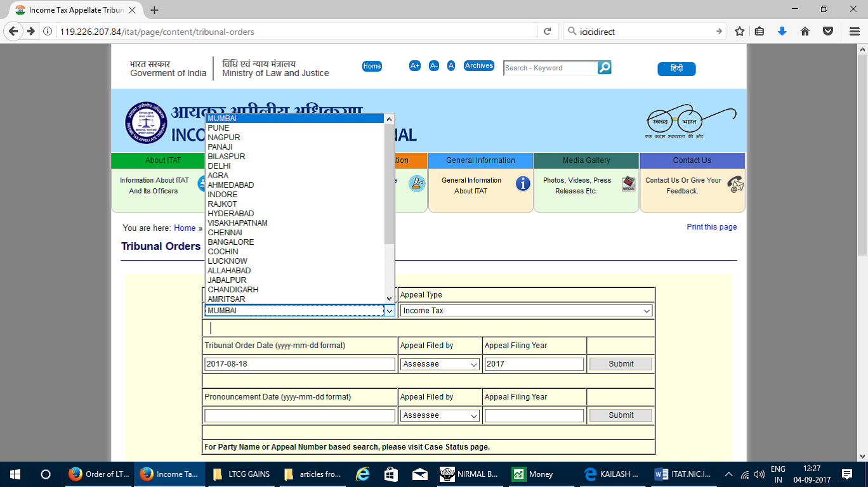
Task: Click the Pronouncement Date input field
Action: [x=299, y=416]
